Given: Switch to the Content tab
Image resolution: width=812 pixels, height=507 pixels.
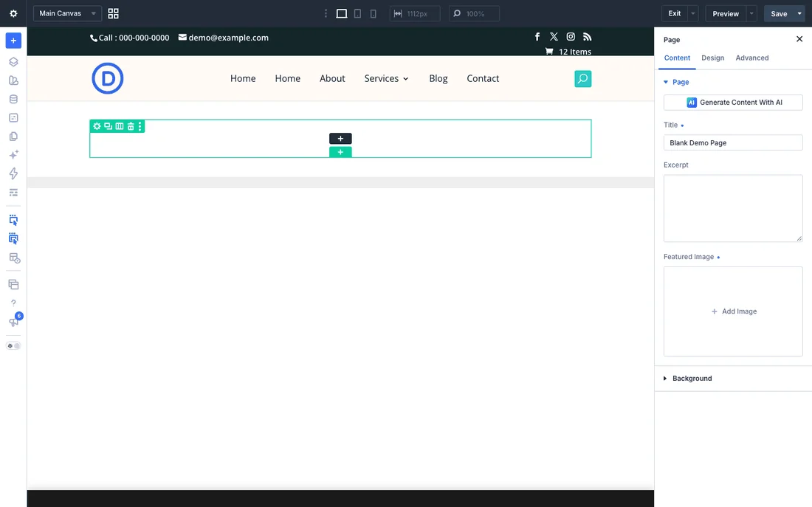Looking at the screenshot, I should coord(677,58).
